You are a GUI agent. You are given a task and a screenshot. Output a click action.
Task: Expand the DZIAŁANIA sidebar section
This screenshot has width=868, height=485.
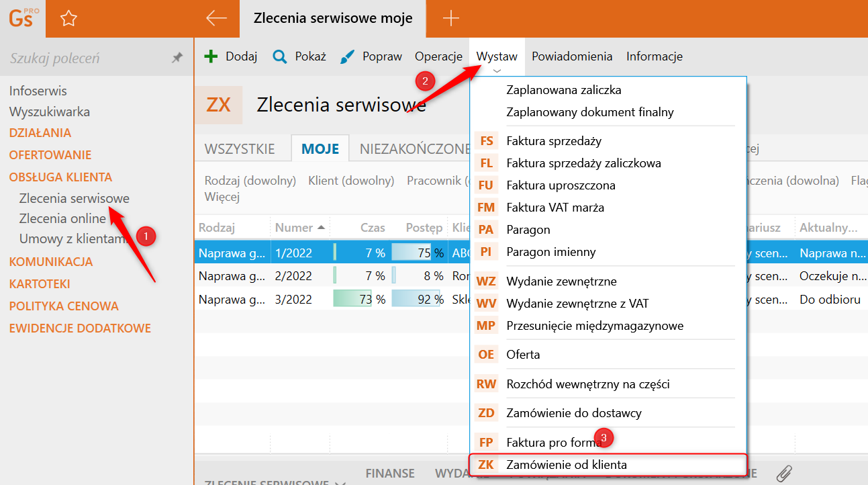coord(40,133)
